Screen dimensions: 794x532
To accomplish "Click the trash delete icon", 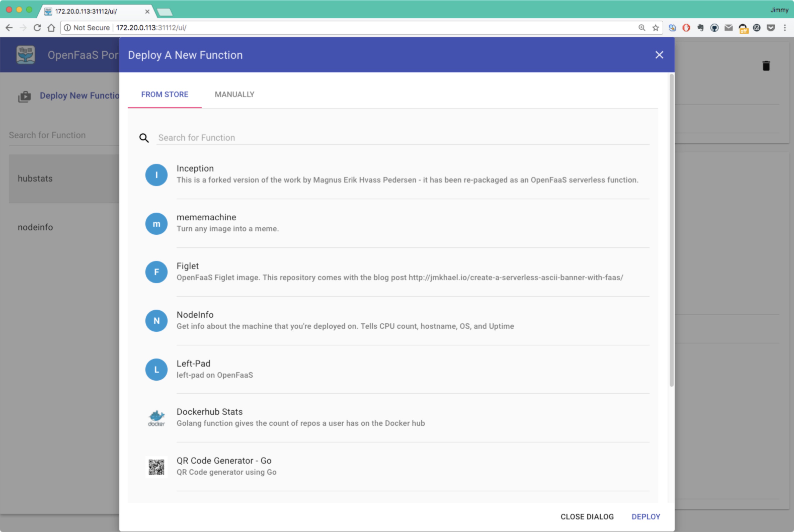I will [766, 66].
